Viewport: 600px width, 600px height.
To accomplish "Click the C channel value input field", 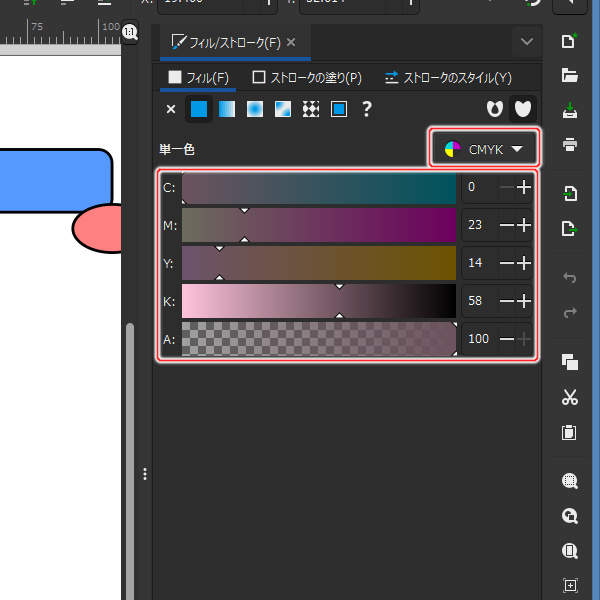I will click(478, 187).
